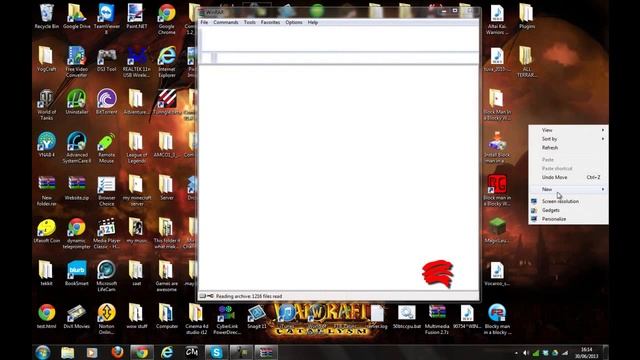
Task: Open Firefox from the taskbar
Action: click(117, 352)
